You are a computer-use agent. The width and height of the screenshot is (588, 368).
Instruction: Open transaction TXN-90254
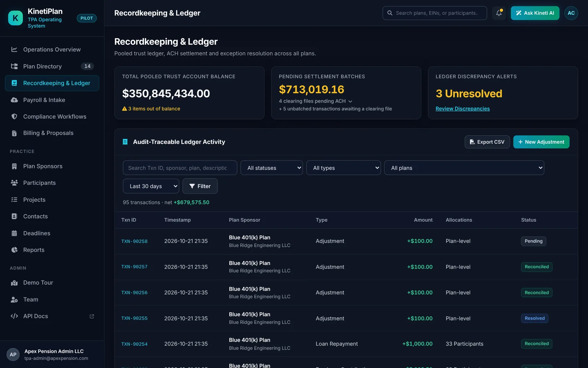135,344
